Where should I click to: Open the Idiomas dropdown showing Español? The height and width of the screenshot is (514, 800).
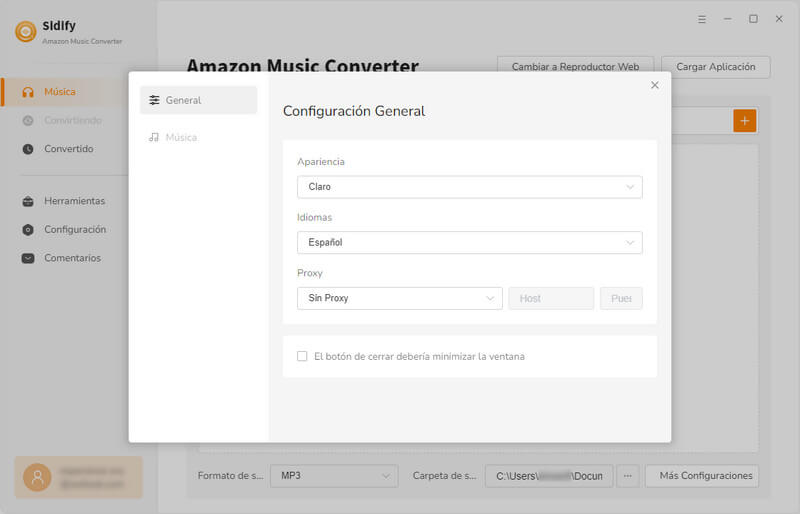pyautogui.click(x=469, y=242)
